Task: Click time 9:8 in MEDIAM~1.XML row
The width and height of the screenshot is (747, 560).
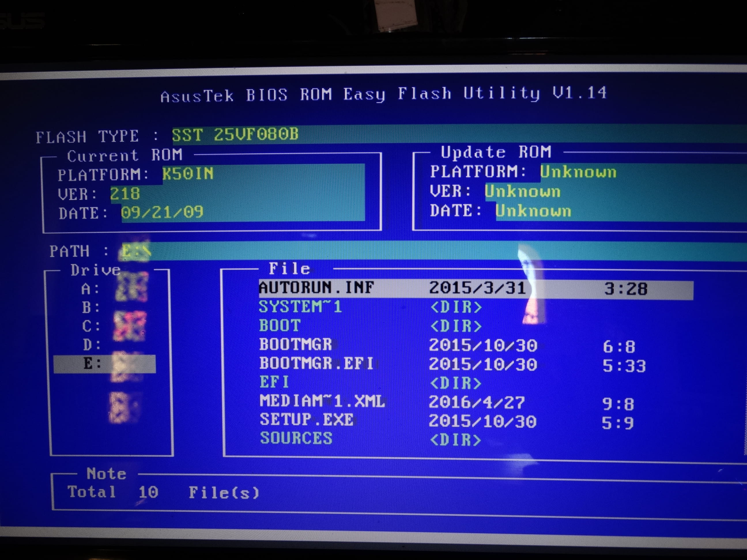Action: pos(618,404)
